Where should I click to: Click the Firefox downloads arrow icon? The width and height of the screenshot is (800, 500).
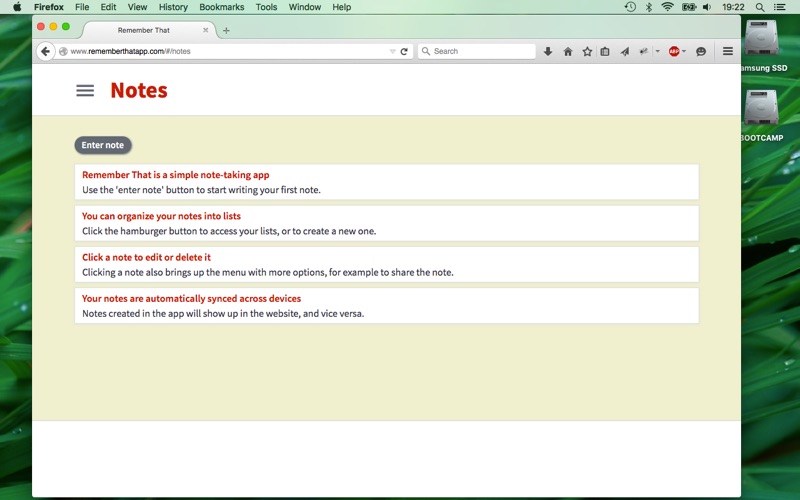[x=548, y=51]
